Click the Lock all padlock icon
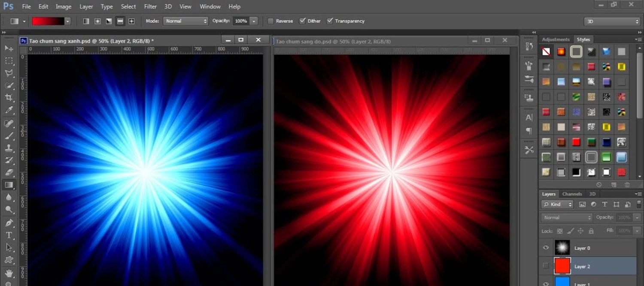644x286 pixels. 591,231
